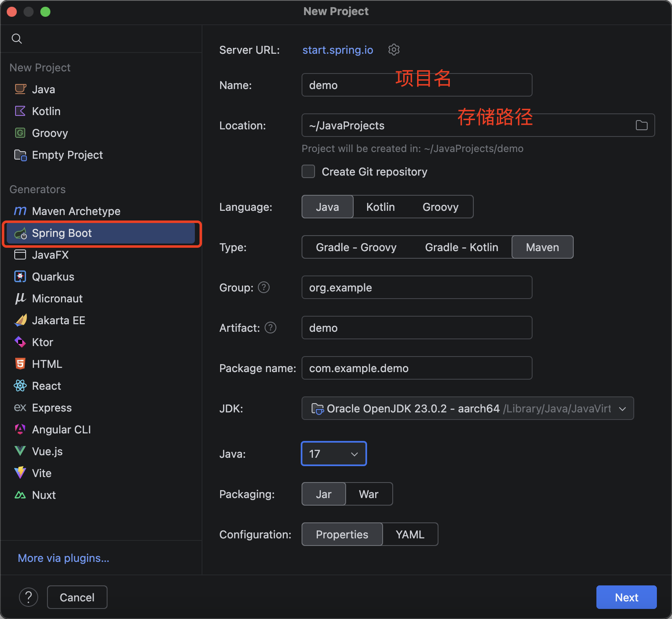Open the More via plugins link

pyautogui.click(x=63, y=558)
